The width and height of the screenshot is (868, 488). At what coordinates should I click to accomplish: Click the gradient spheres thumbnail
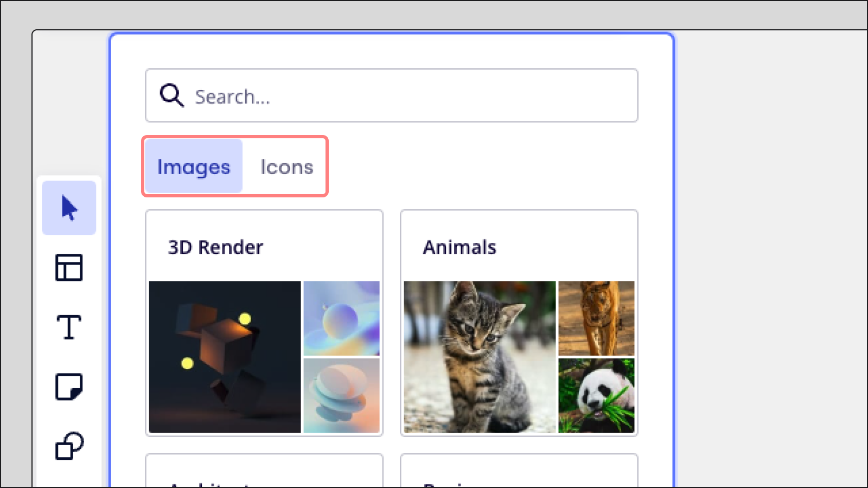[342, 318]
